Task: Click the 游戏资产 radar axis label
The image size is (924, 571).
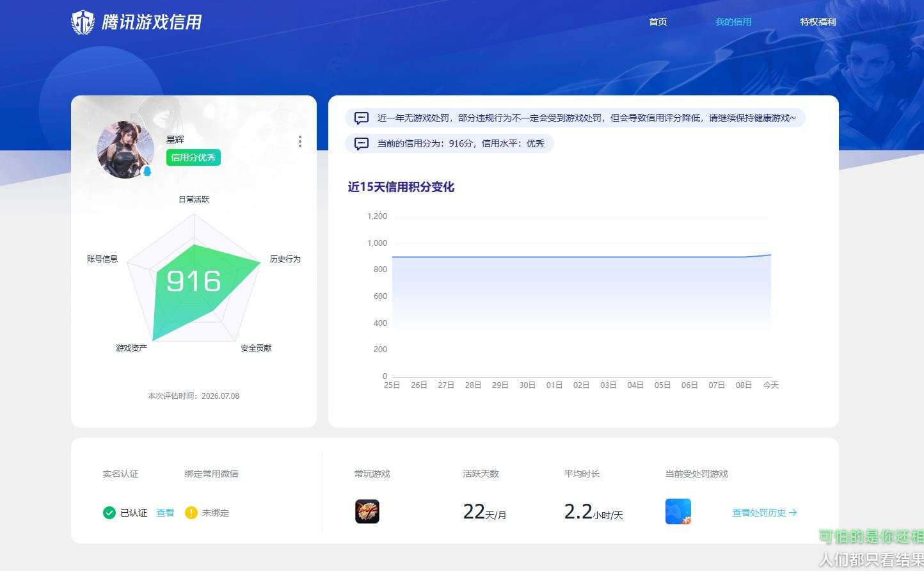Action: click(131, 348)
